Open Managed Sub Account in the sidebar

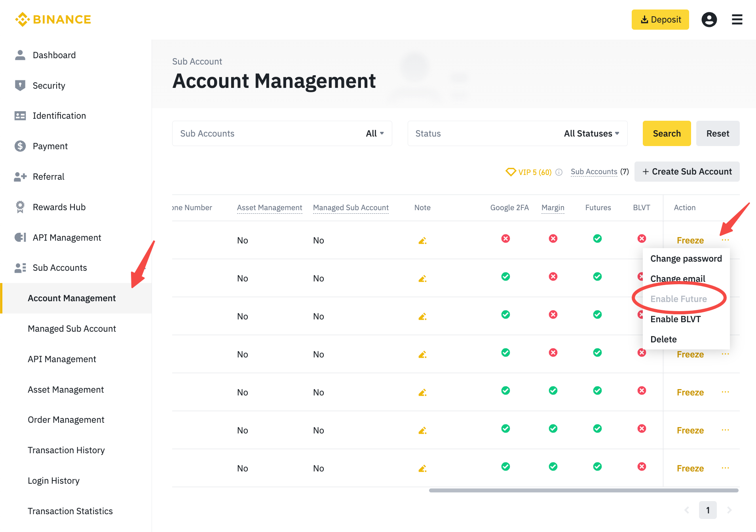(72, 329)
